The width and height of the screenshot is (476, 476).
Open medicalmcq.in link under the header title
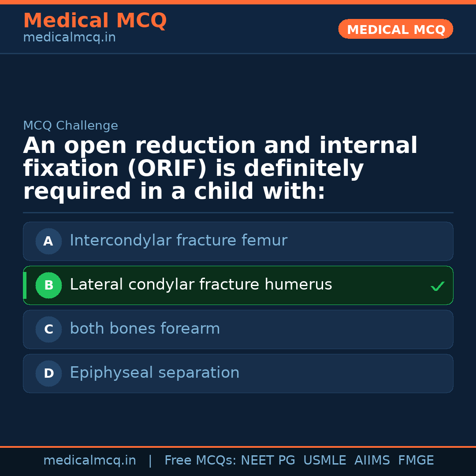click(x=69, y=37)
